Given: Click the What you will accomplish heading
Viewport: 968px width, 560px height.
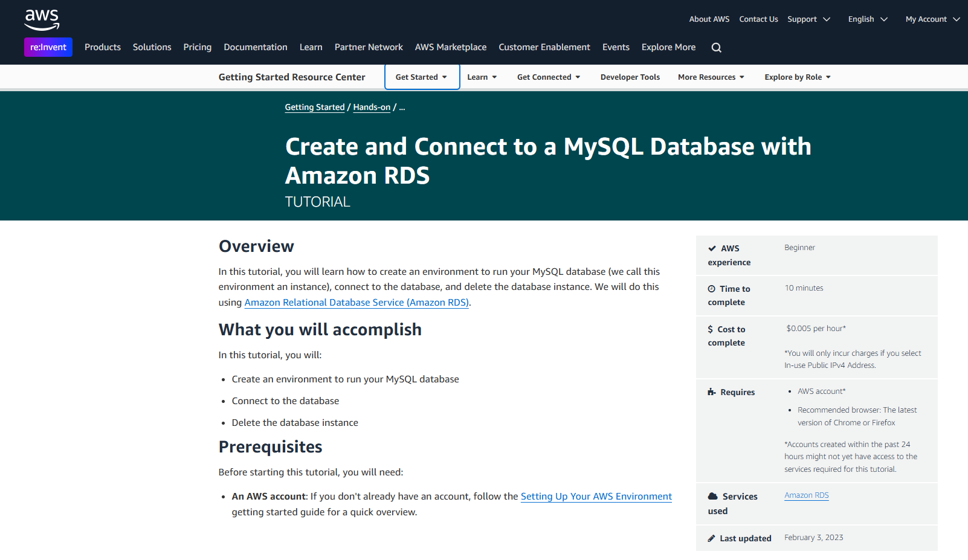Looking at the screenshot, I should (x=320, y=330).
